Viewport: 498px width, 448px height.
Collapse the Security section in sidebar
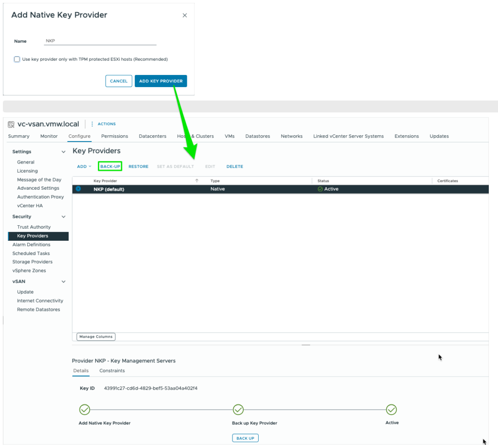point(63,217)
